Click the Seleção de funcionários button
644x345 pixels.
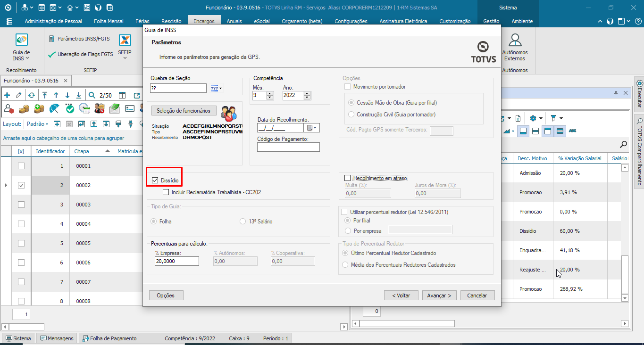[184, 111]
